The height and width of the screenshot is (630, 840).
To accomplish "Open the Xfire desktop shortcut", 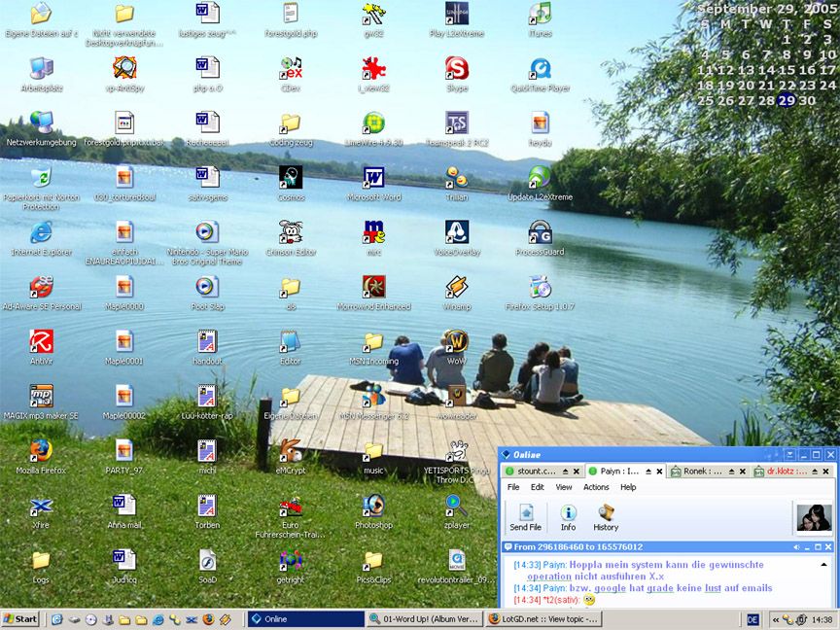I will (x=41, y=506).
